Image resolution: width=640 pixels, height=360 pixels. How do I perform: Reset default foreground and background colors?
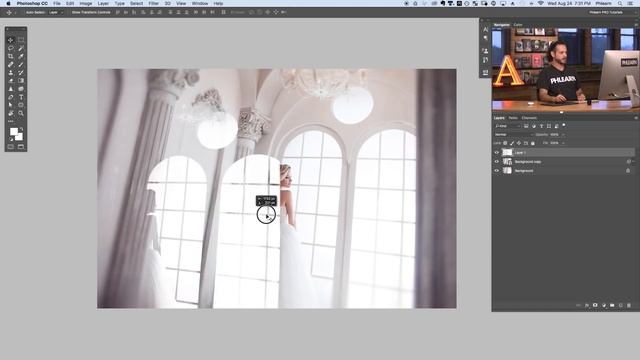[x=11, y=139]
